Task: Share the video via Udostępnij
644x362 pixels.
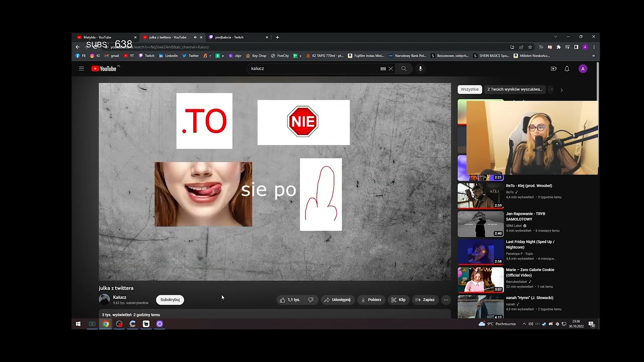Action: (337, 300)
